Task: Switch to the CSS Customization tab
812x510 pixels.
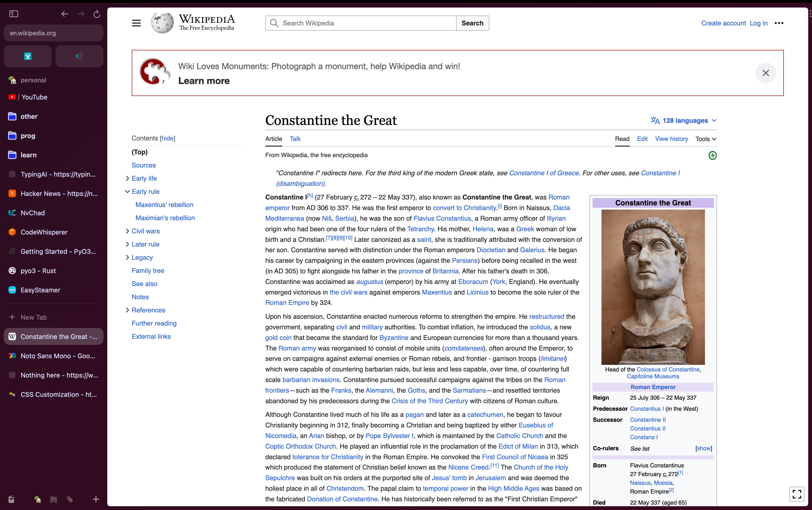Action: (54, 394)
